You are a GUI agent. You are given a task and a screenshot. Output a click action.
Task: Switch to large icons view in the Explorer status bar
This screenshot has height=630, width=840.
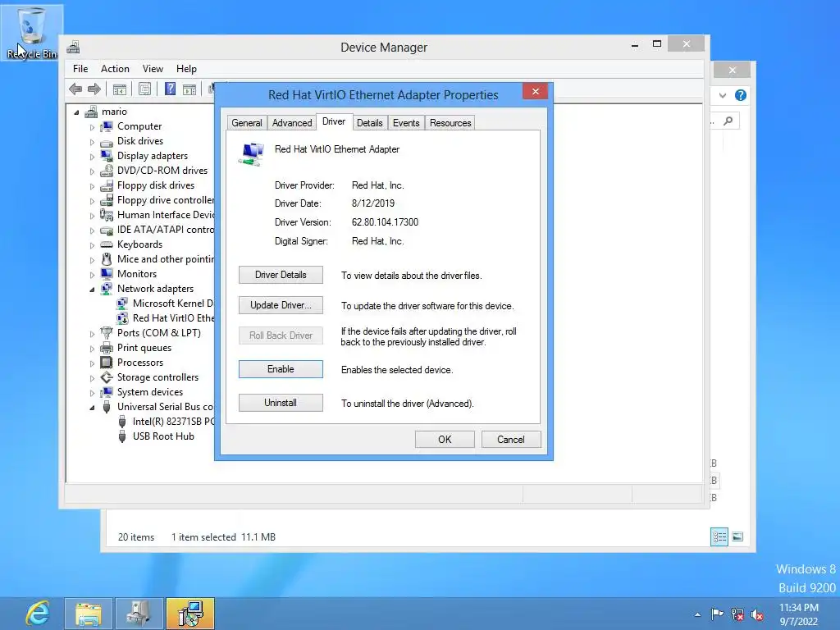[737, 536]
